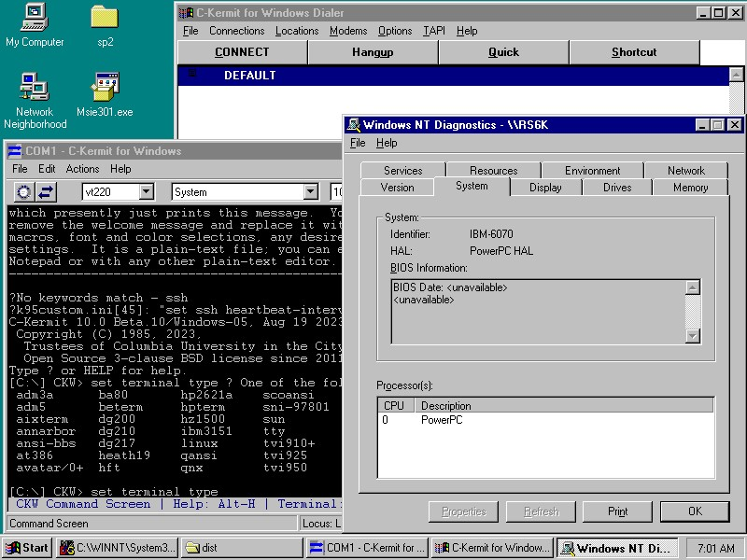The width and height of the screenshot is (747, 560).
Task: Click the BIOS Date <unavailable> line
Action: tap(450, 287)
